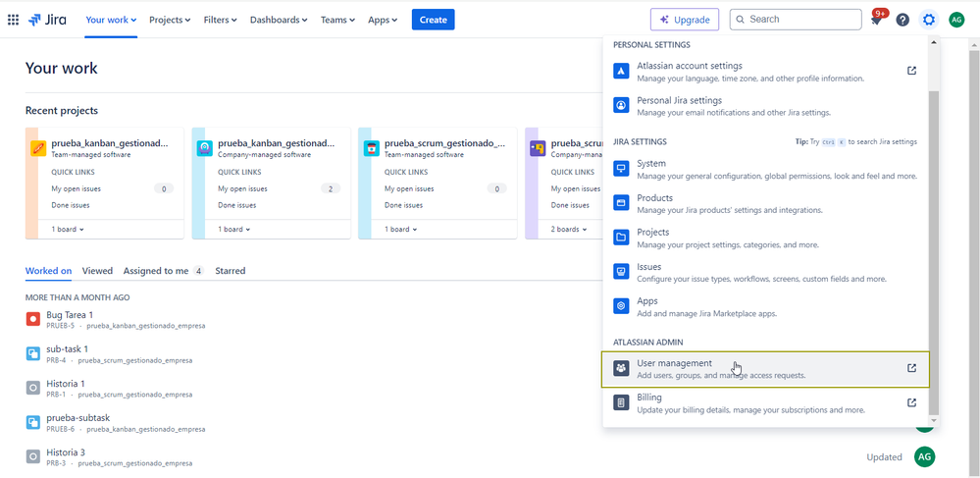Image resolution: width=980 pixels, height=478 pixels.
Task: Click the Billing document icon
Action: (x=621, y=403)
